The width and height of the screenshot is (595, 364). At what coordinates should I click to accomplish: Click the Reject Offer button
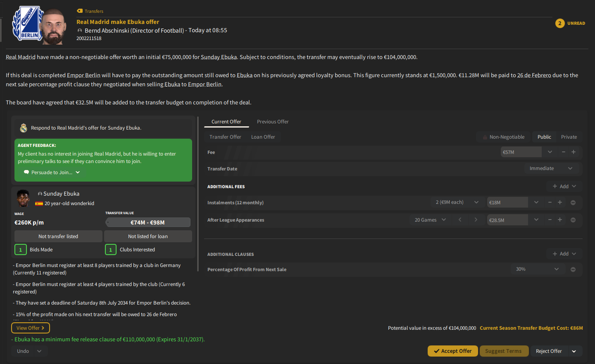[x=549, y=351]
